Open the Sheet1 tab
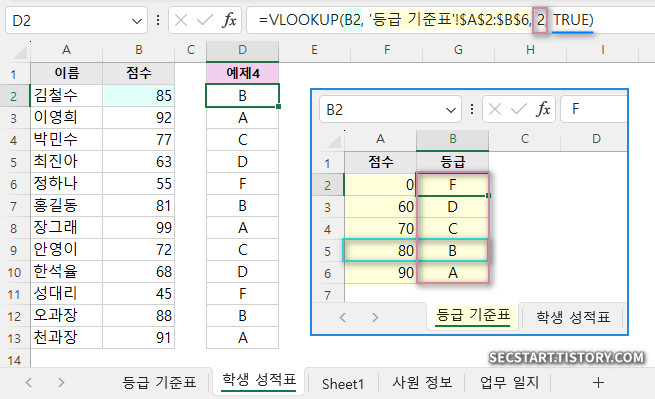The image size is (655, 399). (x=343, y=384)
